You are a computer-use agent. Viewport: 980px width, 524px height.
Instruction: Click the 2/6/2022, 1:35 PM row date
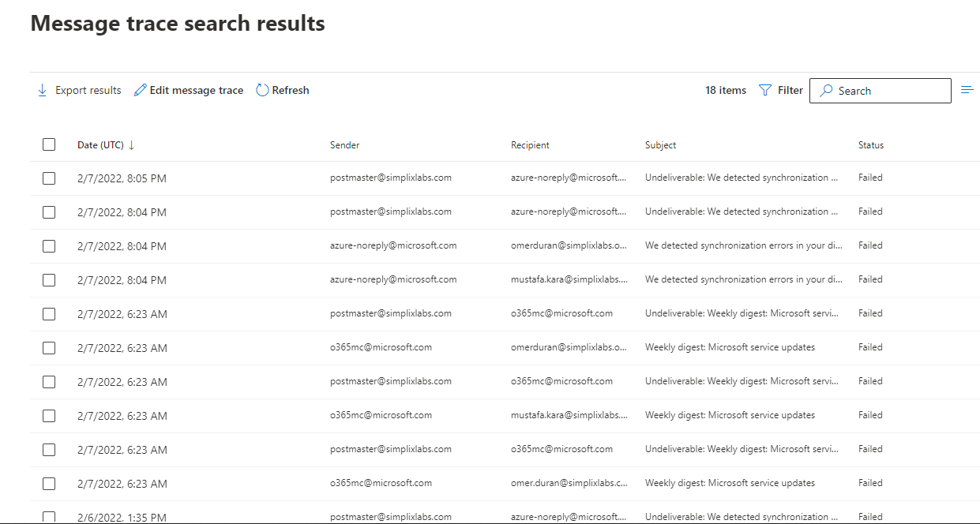pos(122,518)
